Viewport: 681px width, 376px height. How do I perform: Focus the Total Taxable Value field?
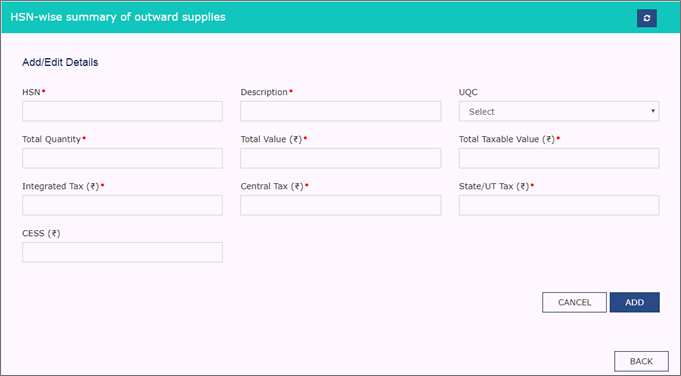[559, 158]
